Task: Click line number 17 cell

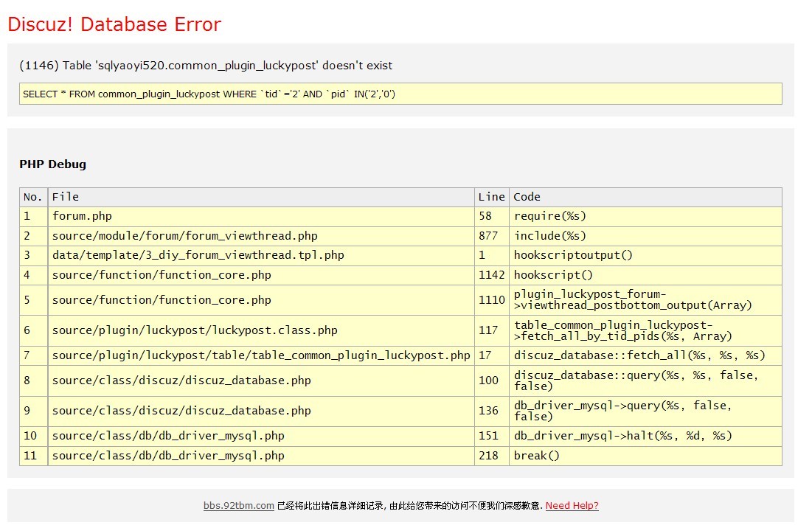Action: coord(491,355)
